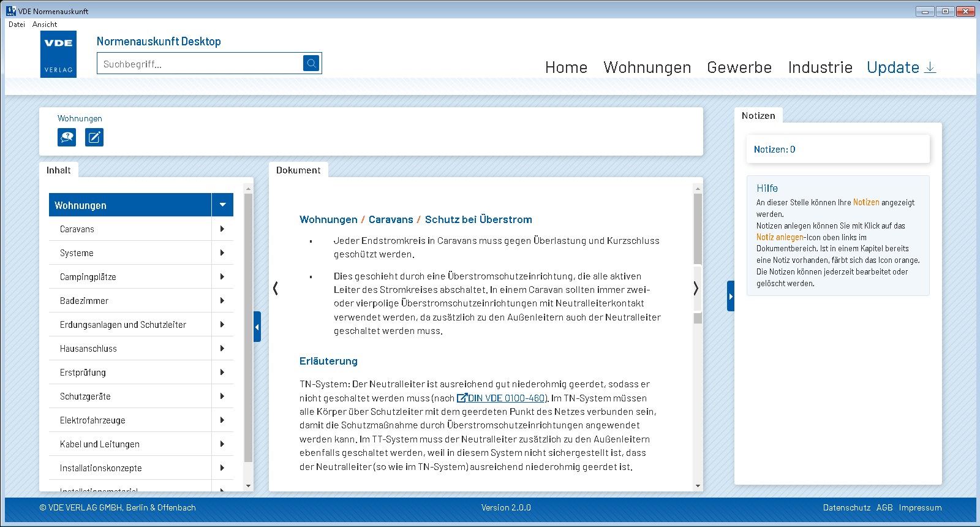Screen dimensions: 980x527
Task: Expand the Campingplätze entry arrow
Action: click(222, 276)
